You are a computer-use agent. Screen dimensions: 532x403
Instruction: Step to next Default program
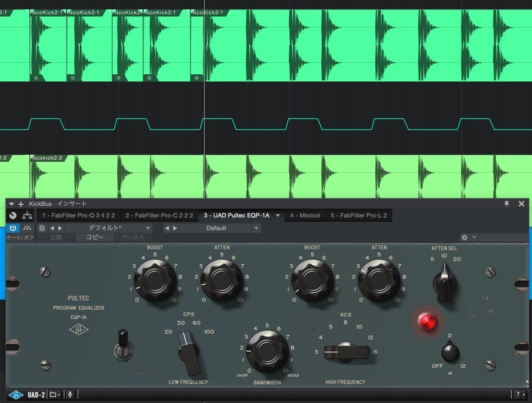point(175,228)
